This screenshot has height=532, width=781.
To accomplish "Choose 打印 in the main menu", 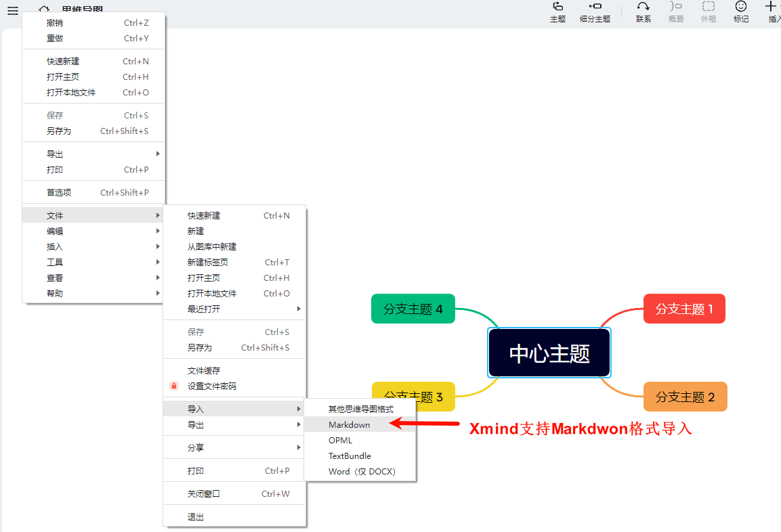I will pyautogui.click(x=93, y=170).
